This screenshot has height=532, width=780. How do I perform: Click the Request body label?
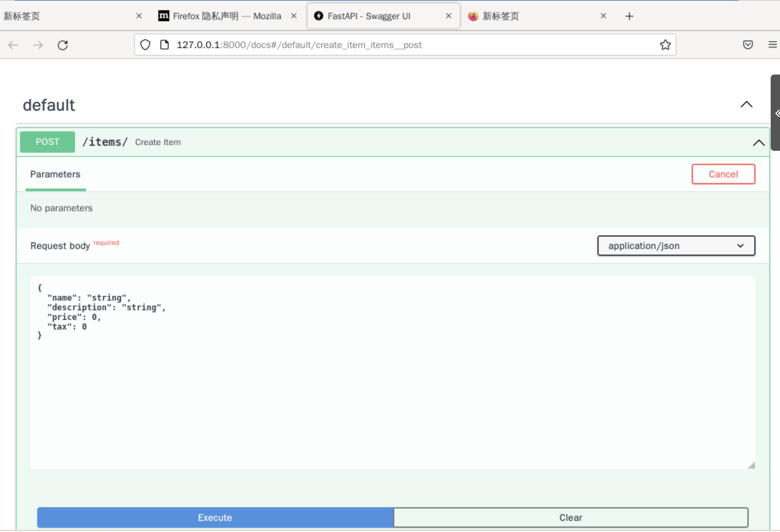pos(60,246)
